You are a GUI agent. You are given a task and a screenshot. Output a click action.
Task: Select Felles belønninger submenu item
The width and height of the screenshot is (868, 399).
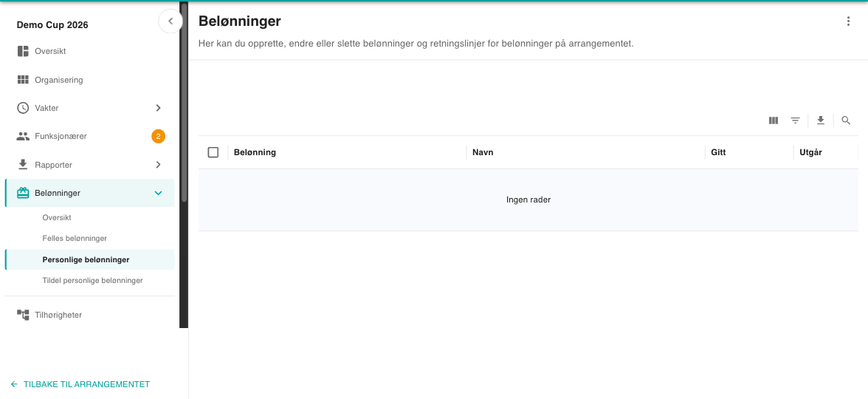90,238
